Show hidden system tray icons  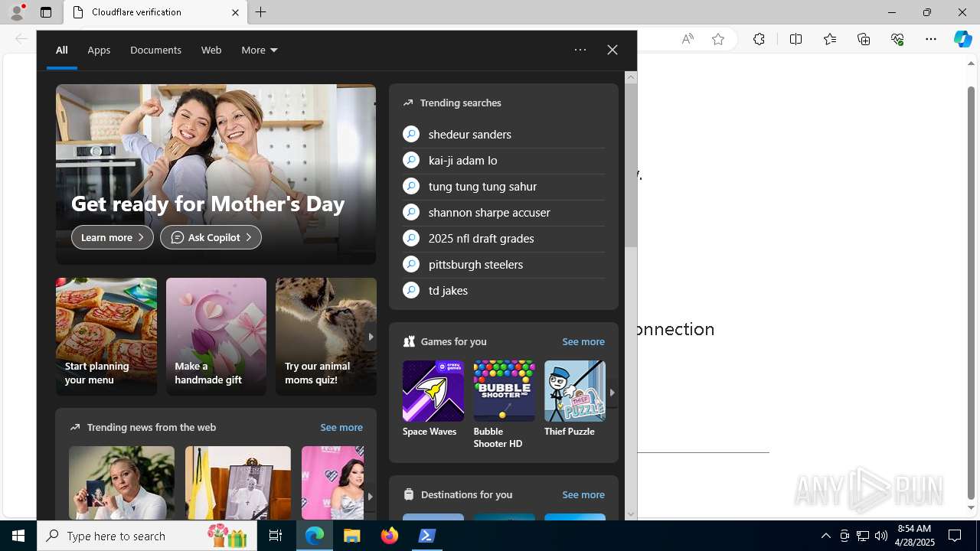(825, 536)
